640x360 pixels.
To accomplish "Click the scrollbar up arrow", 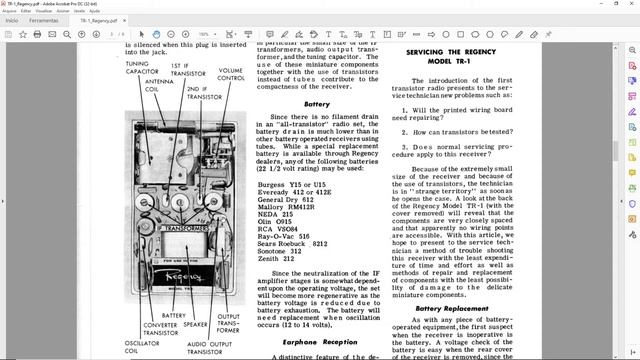I will (616, 48).
